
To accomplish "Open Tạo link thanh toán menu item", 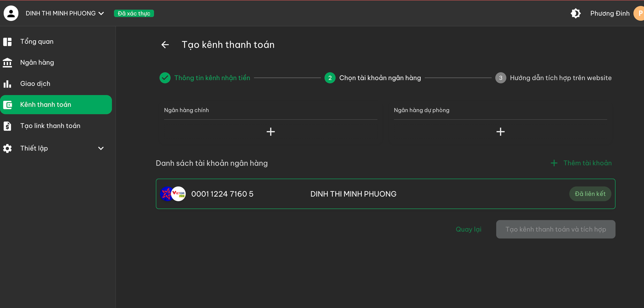I will coord(50,126).
